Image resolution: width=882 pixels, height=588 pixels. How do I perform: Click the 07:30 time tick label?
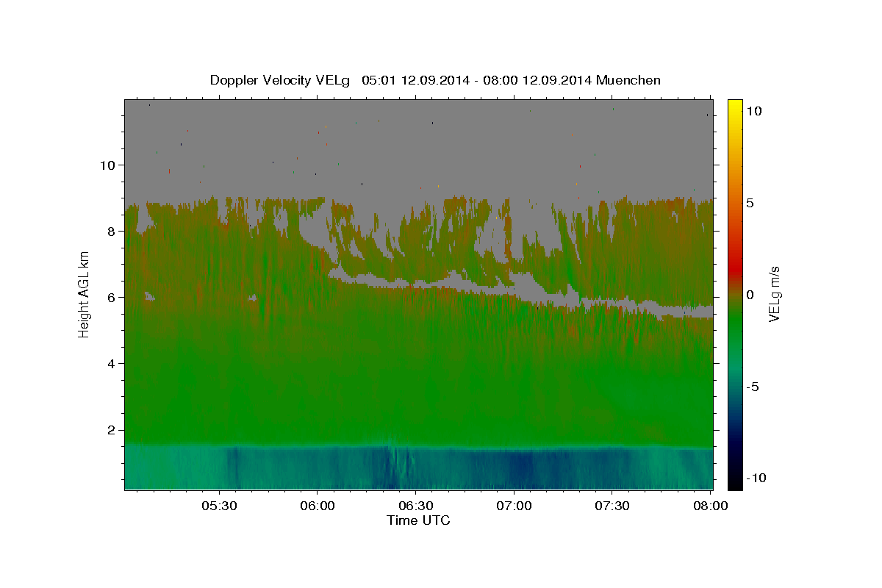coord(613,506)
